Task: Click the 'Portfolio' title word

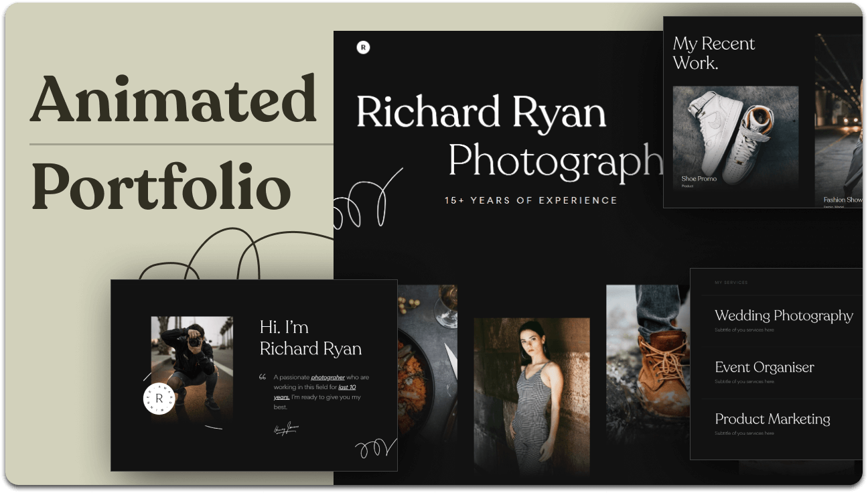Action: point(161,186)
